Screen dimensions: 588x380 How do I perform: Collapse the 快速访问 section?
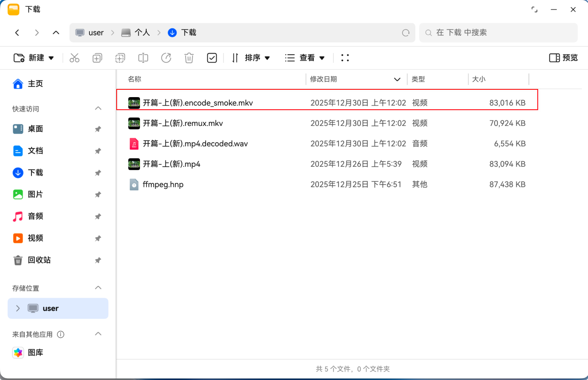[98, 108]
